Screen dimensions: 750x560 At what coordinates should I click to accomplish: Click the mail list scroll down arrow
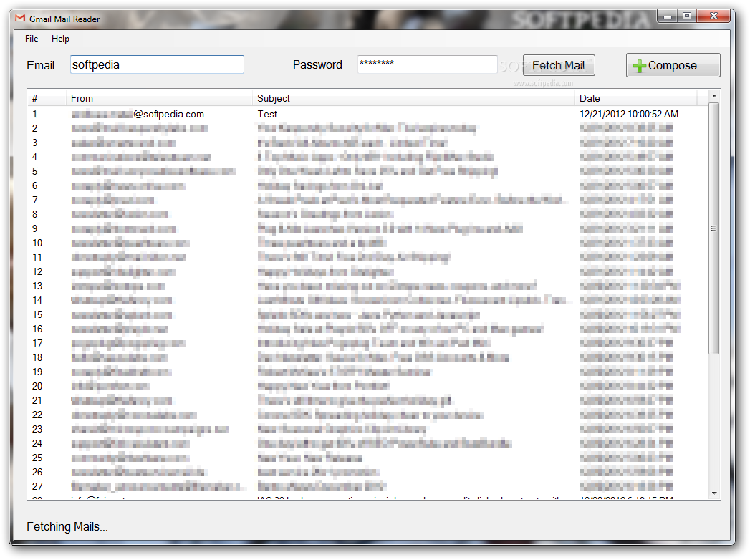click(714, 493)
